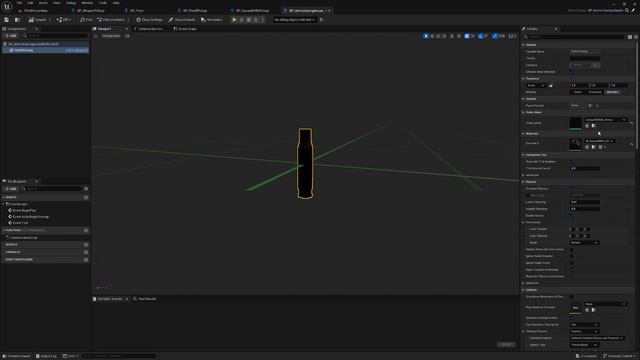Start Simulation from the toolbar
The width and height of the screenshot is (640, 360).
[212, 20]
